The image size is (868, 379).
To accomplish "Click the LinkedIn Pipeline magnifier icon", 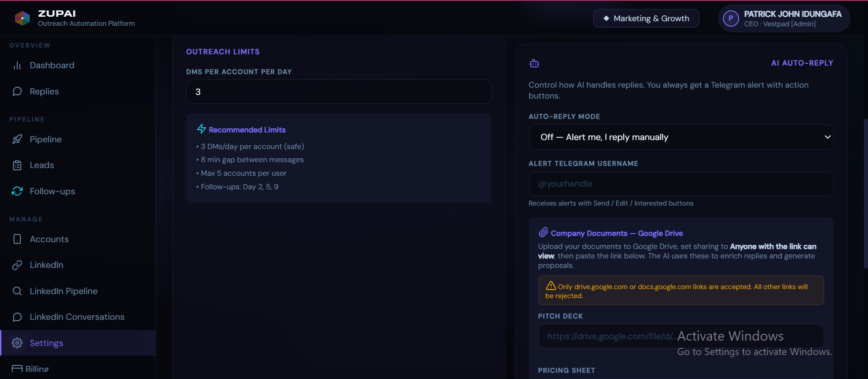I will [x=17, y=291].
